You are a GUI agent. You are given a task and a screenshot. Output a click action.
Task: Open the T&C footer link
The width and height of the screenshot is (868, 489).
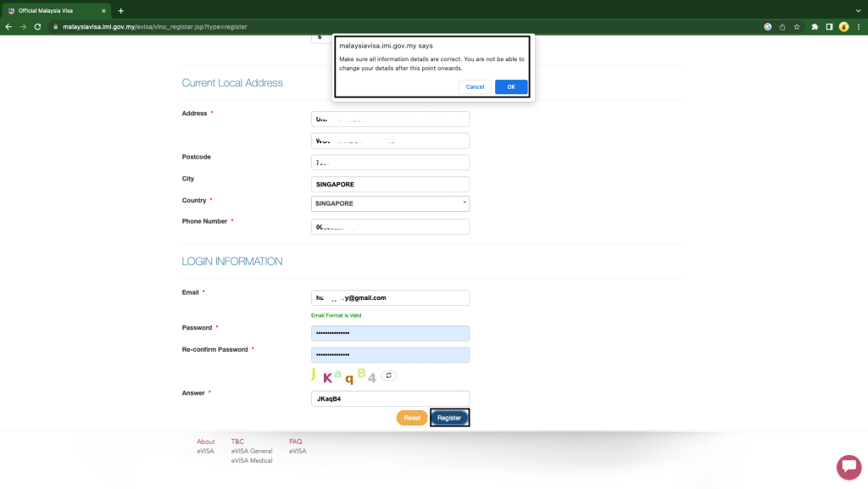237,442
